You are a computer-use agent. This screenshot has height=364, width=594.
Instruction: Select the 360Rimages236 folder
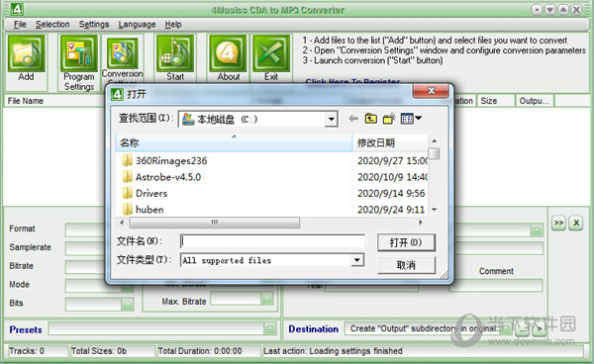164,161
